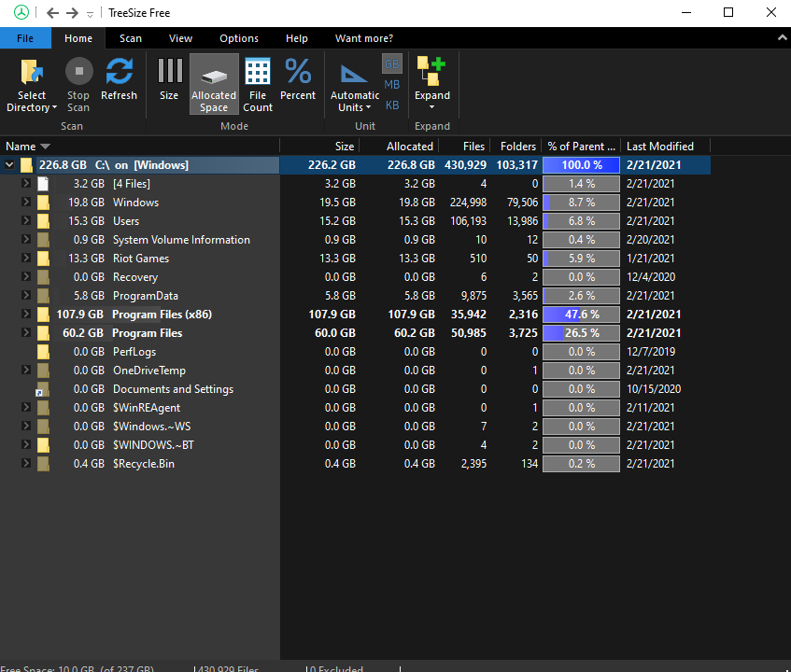The height and width of the screenshot is (672, 791).
Task: Stop the running scan
Action: [x=78, y=84]
